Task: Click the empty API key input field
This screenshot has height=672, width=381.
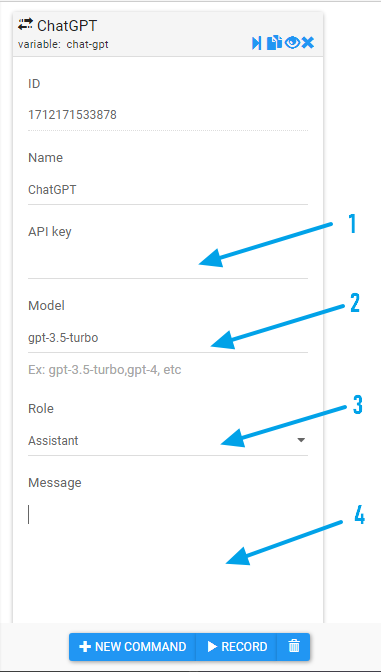Action: click(x=168, y=264)
